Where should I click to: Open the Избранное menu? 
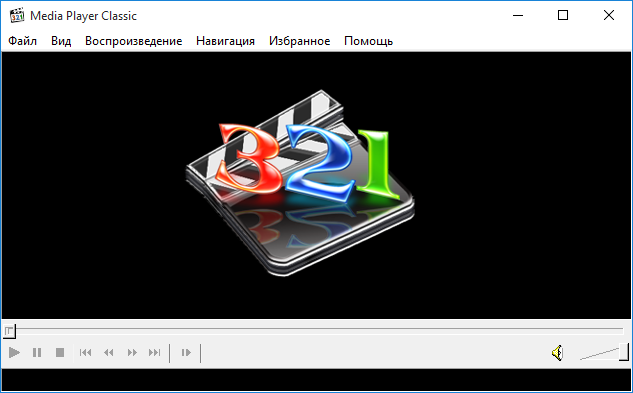(x=300, y=41)
